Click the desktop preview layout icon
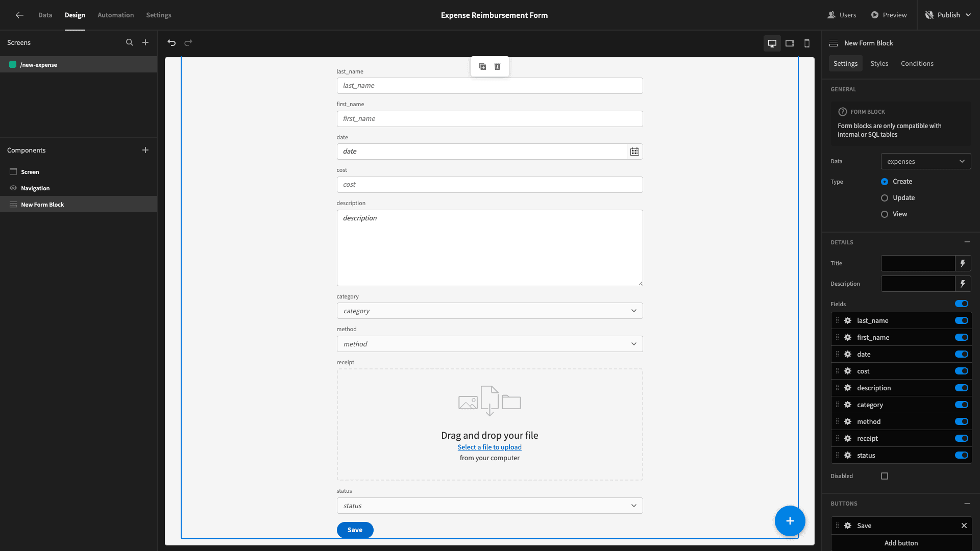The image size is (980, 551). coord(772,43)
